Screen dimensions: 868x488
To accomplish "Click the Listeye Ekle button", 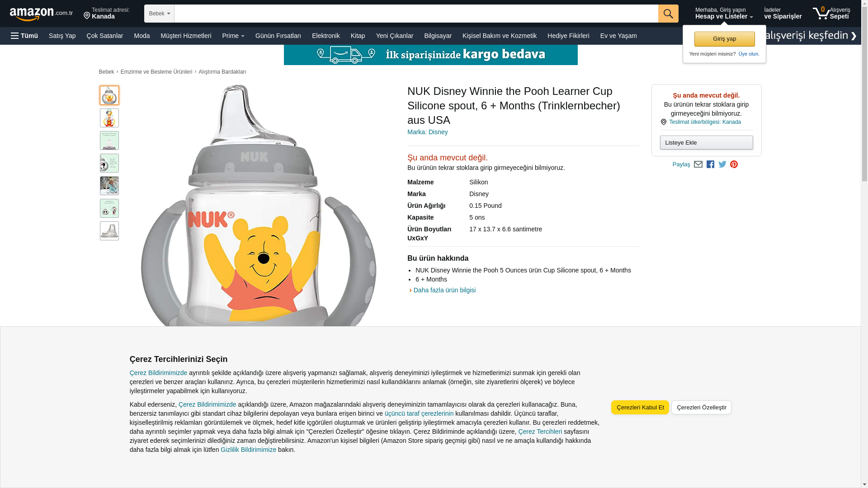I will coord(706,143).
